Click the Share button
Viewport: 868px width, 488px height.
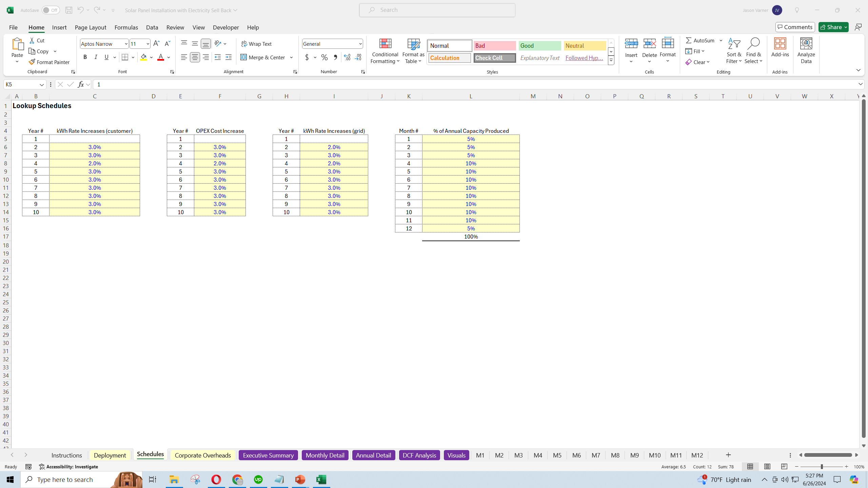tap(833, 27)
